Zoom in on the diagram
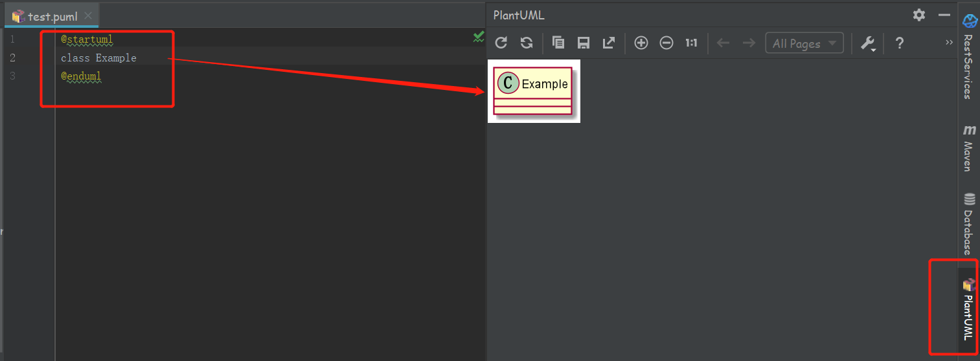 point(641,43)
